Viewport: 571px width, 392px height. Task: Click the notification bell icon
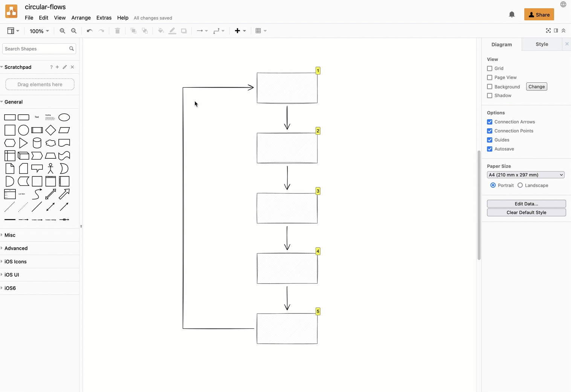coord(511,14)
